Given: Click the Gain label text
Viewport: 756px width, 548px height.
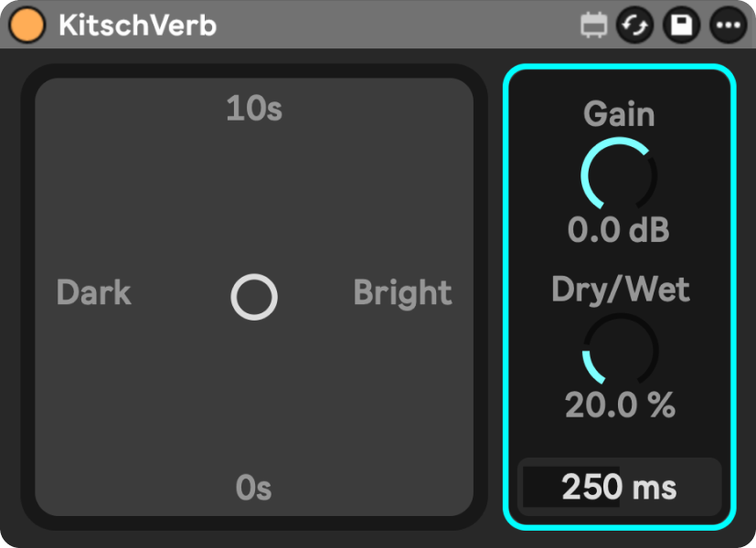Looking at the screenshot, I should [619, 114].
